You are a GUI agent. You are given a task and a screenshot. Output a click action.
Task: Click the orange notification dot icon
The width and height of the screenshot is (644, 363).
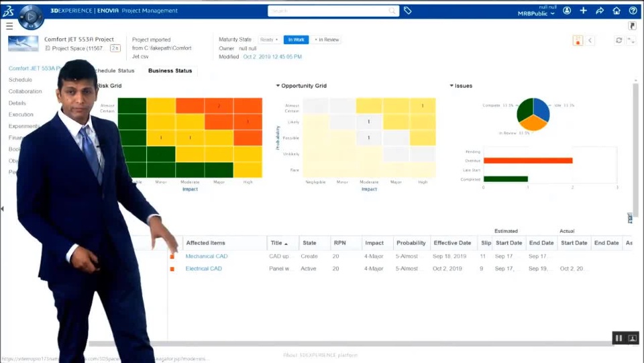tap(578, 40)
